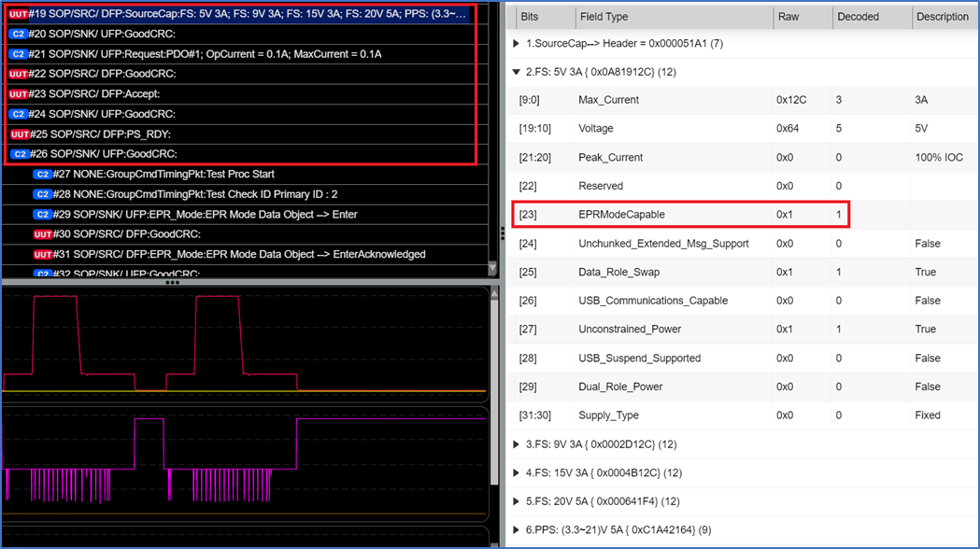This screenshot has width=980, height=549.
Task: Expand the 5.FS: 20V 5A node
Action: (x=517, y=501)
